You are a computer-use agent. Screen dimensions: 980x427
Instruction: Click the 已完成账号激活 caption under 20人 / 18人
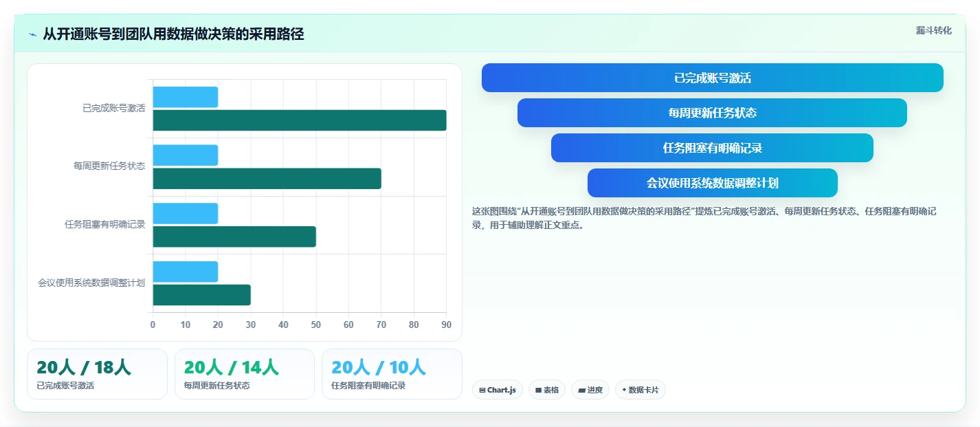[x=65, y=386]
